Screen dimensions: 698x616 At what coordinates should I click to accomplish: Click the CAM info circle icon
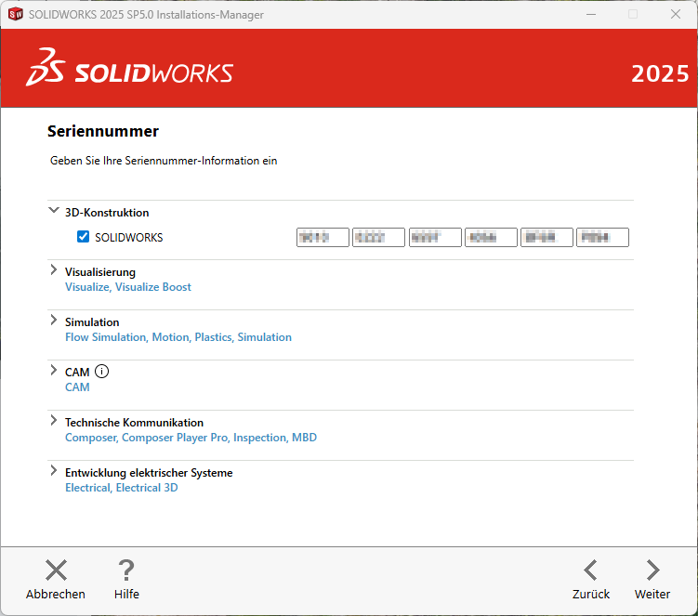[x=102, y=372]
